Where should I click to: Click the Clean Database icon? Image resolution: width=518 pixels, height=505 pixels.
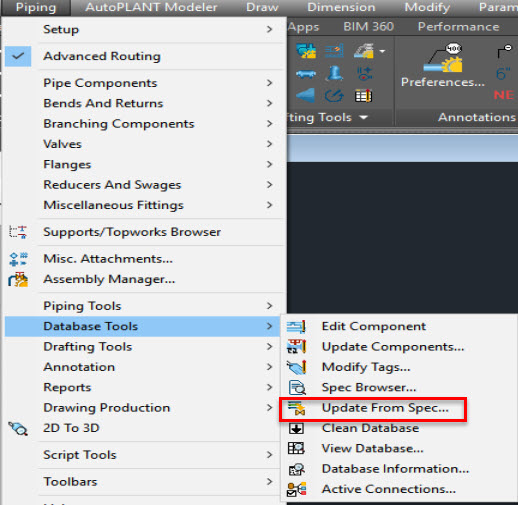click(296, 428)
